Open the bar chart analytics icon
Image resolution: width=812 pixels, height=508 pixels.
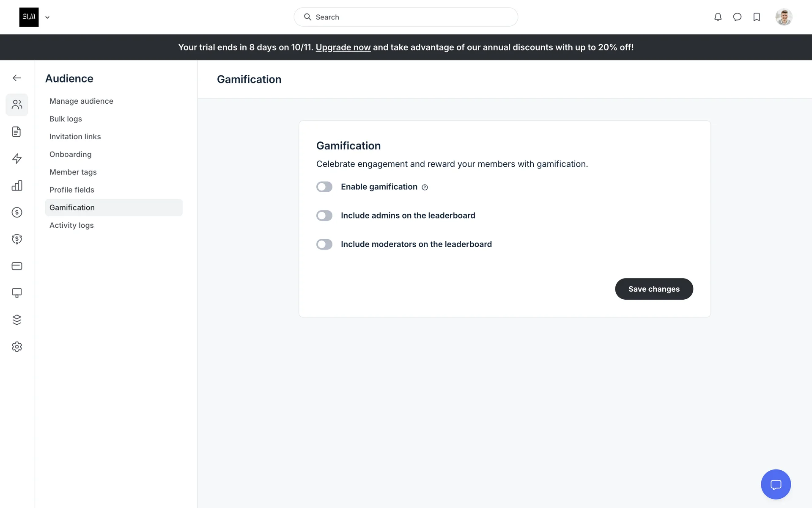click(17, 185)
